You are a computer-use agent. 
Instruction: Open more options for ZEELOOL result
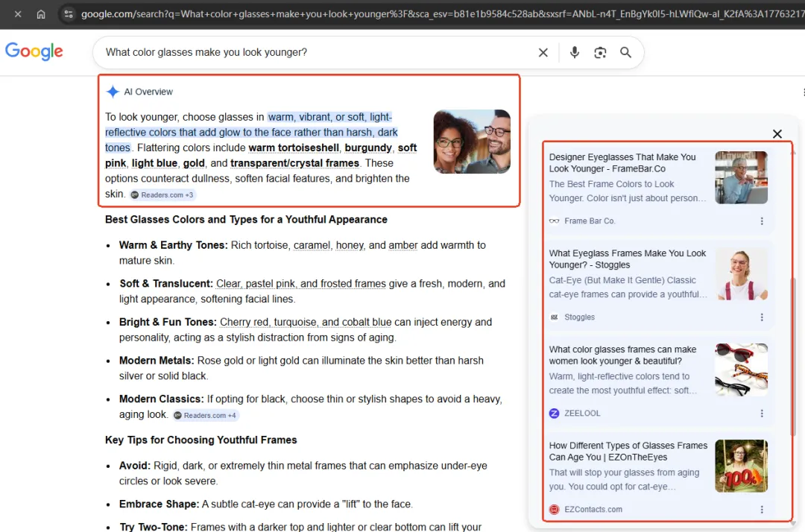click(x=762, y=414)
